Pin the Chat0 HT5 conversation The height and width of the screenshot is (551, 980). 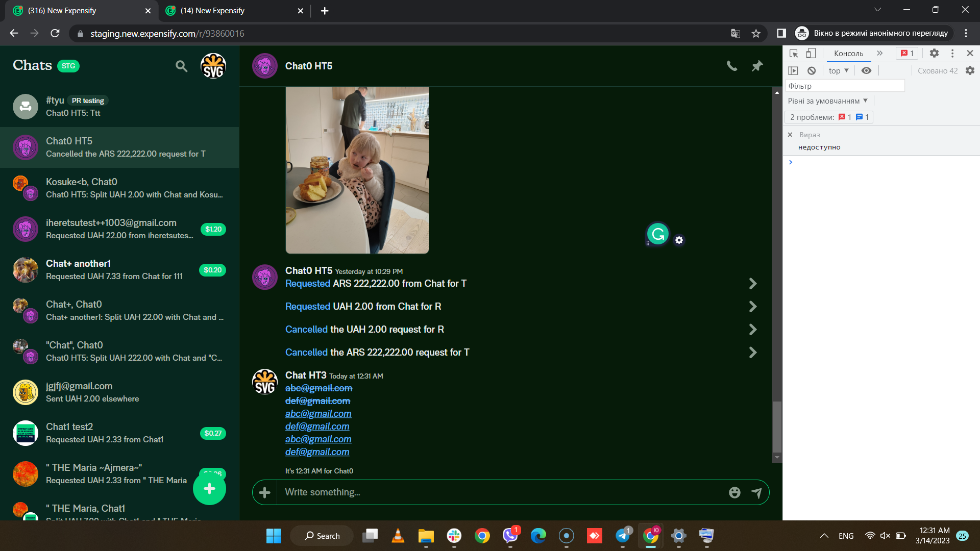click(757, 66)
